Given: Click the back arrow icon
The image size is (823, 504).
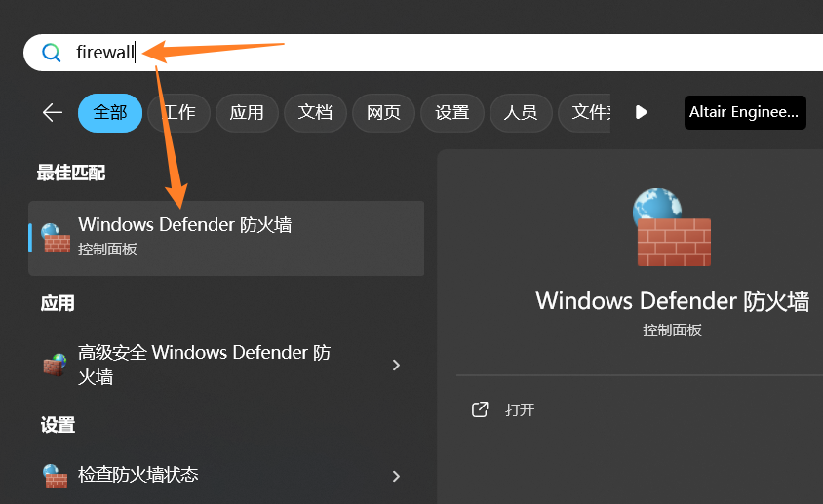Looking at the screenshot, I should (52, 112).
